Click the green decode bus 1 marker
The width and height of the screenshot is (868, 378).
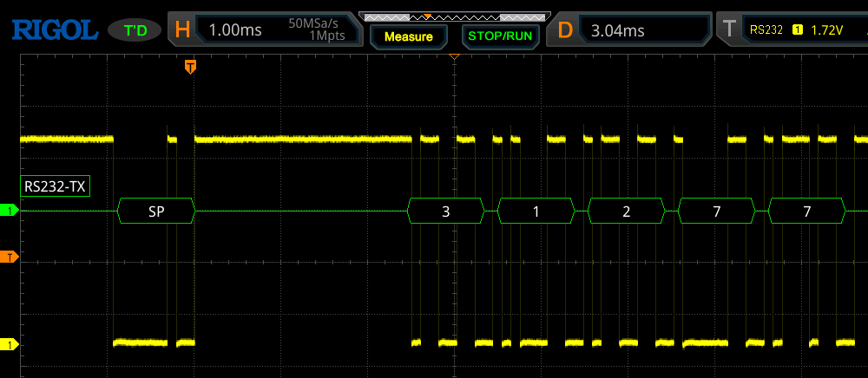9,210
